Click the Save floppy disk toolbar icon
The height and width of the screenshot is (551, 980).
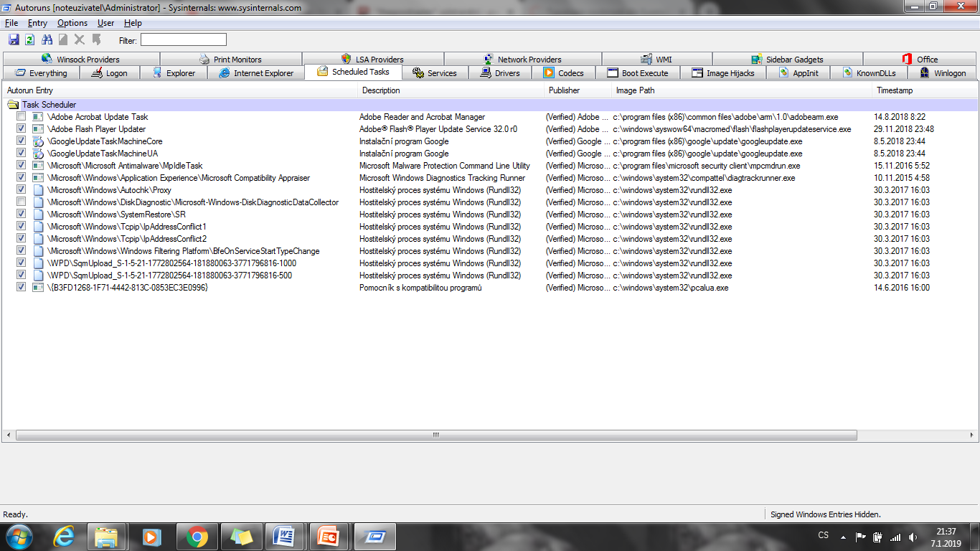coord(14,39)
